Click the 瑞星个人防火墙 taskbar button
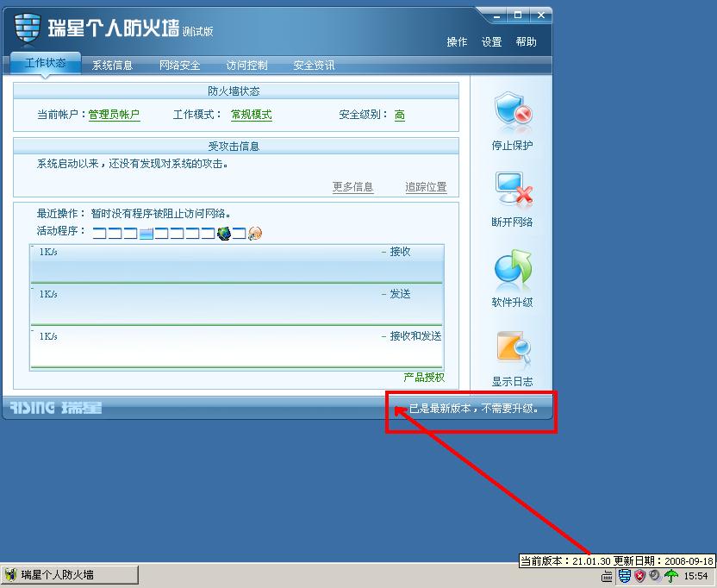Image resolution: width=717 pixels, height=588 pixels. click(70, 575)
